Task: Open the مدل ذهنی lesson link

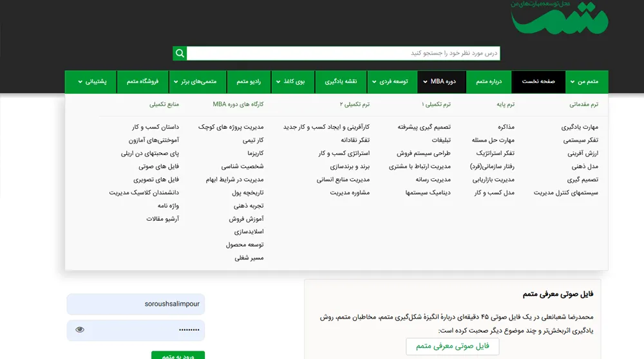Action: pyautogui.click(x=585, y=167)
